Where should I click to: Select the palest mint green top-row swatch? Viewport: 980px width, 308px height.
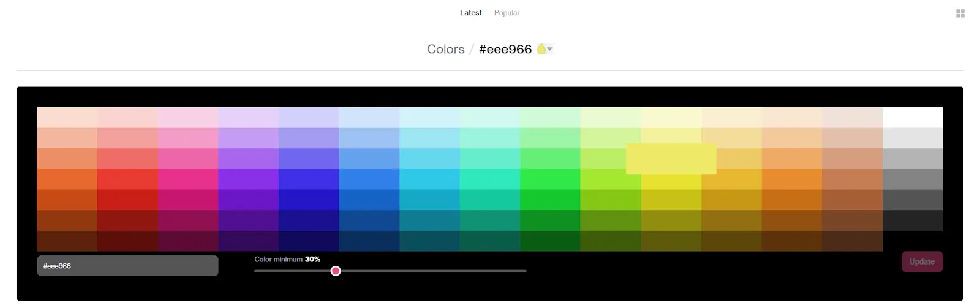(490, 118)
